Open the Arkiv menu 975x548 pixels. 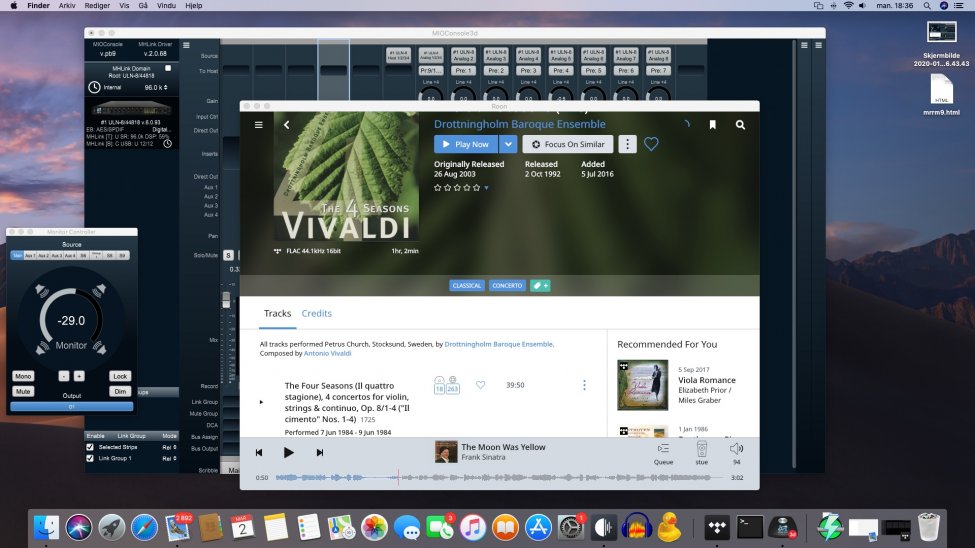tap(67, 6)
